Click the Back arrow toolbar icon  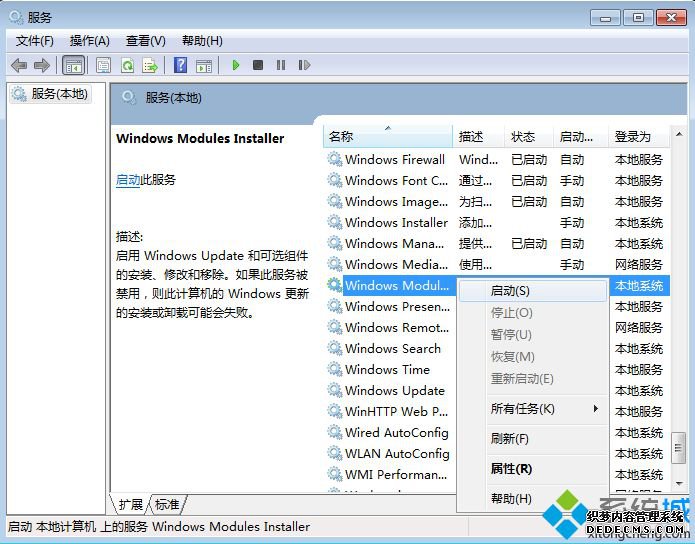19,66
